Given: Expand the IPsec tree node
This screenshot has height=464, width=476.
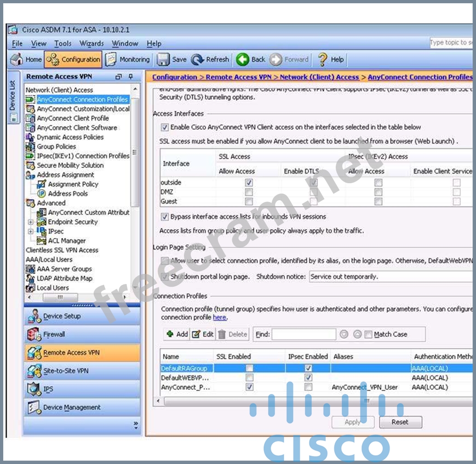Looking at the screenshot, I should click(x=31, y=231).
